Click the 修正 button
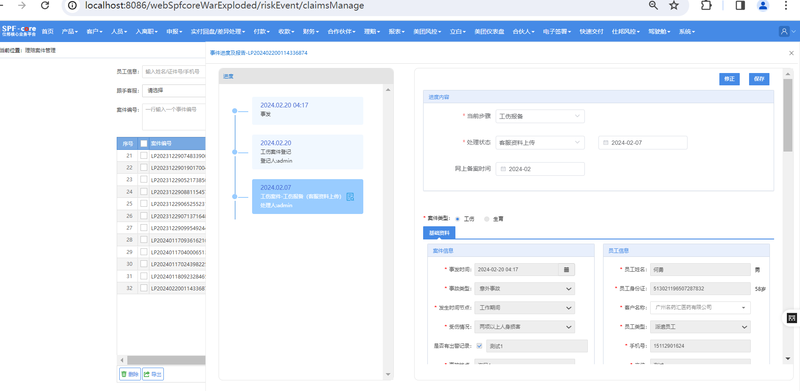This screenshot has width=800, height=391. (730, 79)
